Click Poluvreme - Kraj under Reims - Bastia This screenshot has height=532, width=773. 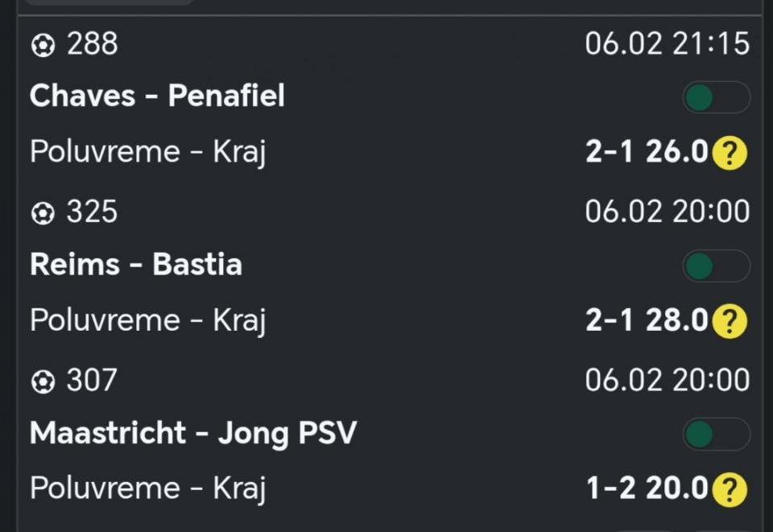coord(147,320)
